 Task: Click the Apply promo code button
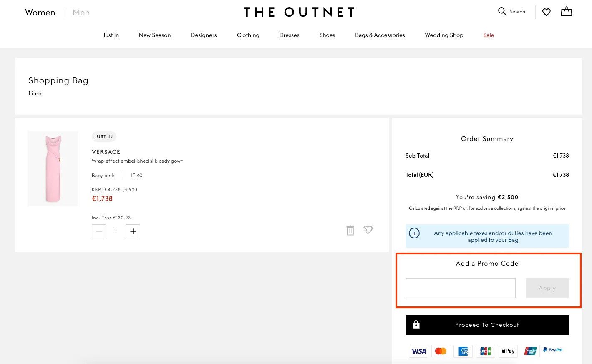tap(547, 288)
